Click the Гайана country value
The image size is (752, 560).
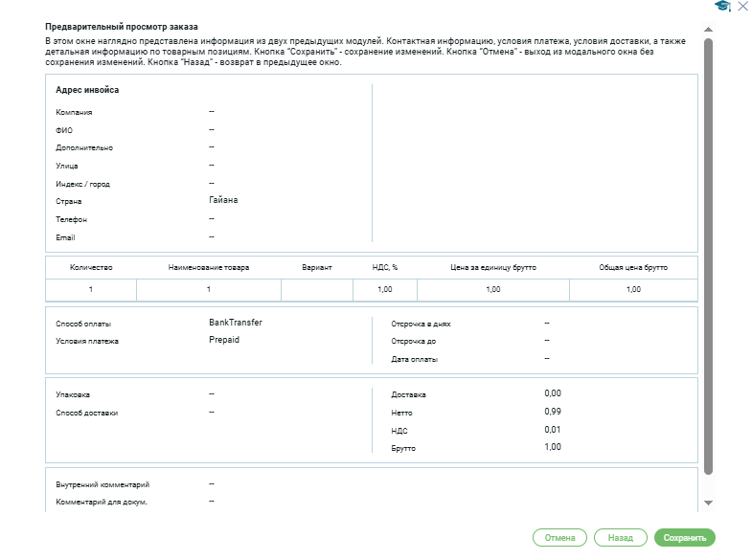pyautogui.click(x=223, y=200)
